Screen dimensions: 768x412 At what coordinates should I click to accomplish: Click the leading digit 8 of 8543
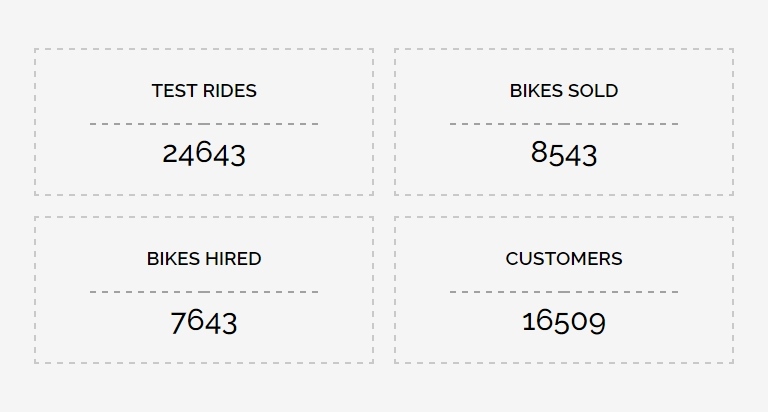pyautogui.click(x=539, y=152)
